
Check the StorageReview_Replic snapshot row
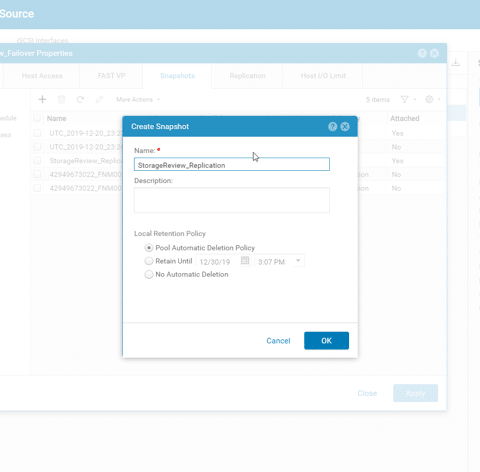coord(37,160)
